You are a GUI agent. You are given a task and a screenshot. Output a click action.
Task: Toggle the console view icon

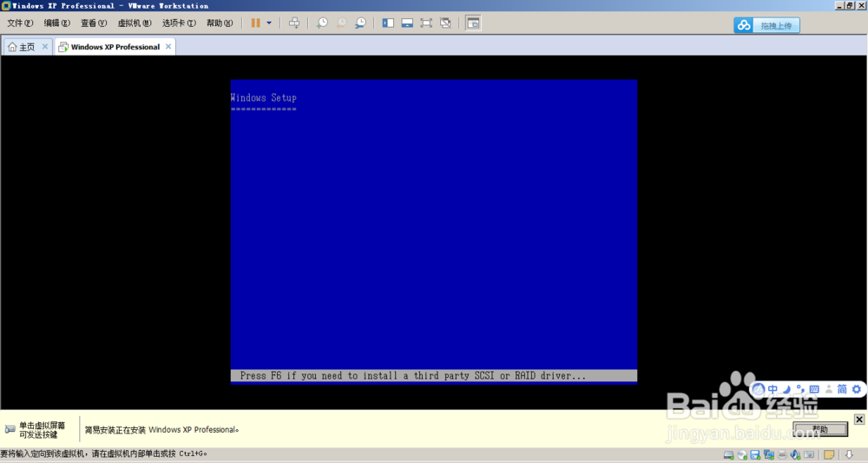coord(473,23)
